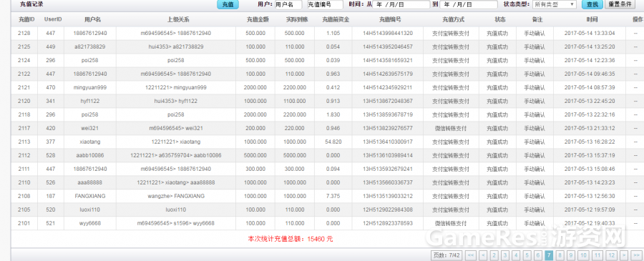This screenshot has height=261, width=644.
Task: Click the 重置条件 reset button
Action: click(620, 4)
